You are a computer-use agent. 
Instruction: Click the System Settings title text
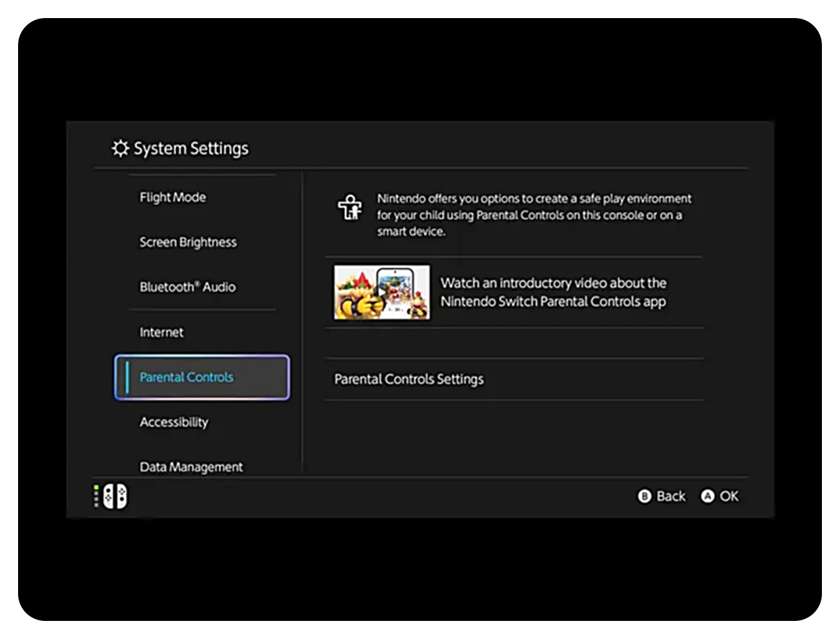191,149
